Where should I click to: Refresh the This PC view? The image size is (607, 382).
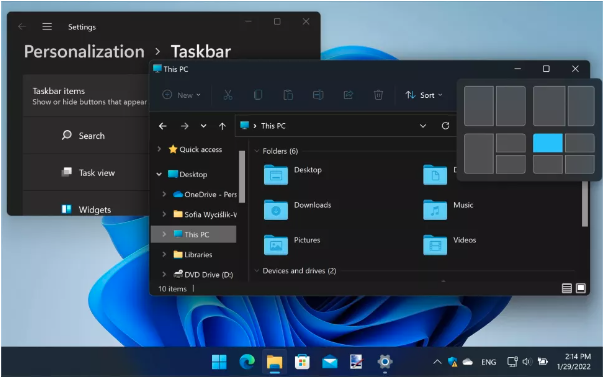(x=446, y=126)
